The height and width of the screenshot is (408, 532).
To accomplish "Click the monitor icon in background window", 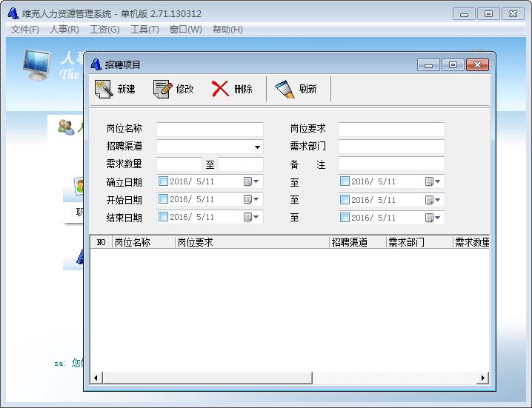I will click(x=37, y=64).
